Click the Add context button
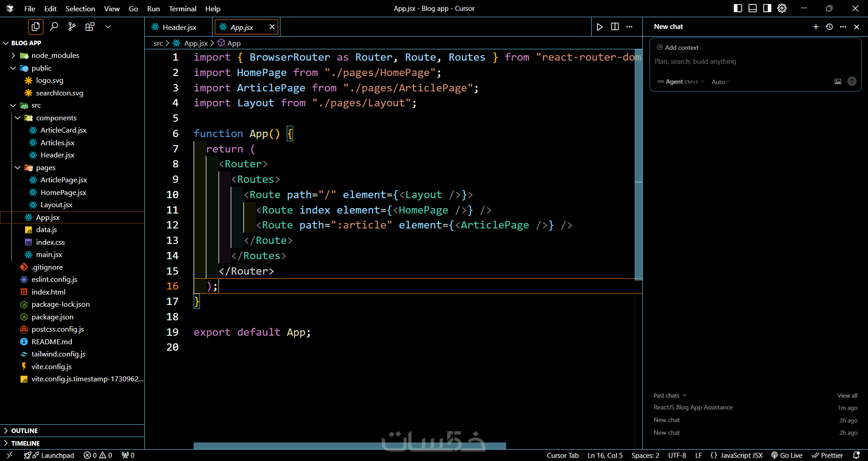This screenshot has height=461, width=868. 678,48
